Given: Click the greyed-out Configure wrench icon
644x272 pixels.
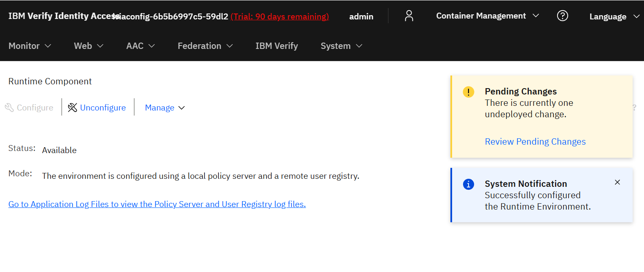Looking at the screenshot, I should tap(9, 108).
